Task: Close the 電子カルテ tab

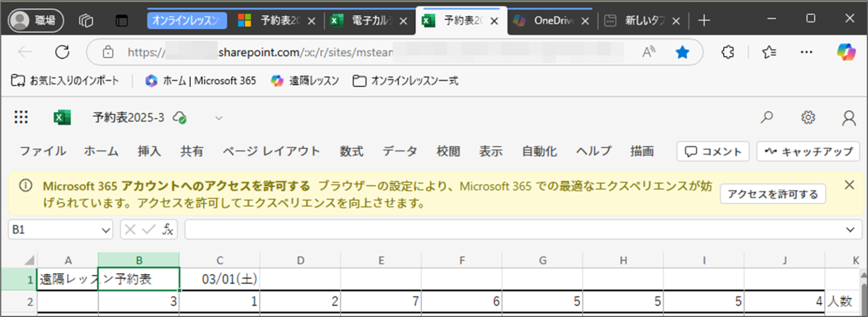Action: point(403,21)
